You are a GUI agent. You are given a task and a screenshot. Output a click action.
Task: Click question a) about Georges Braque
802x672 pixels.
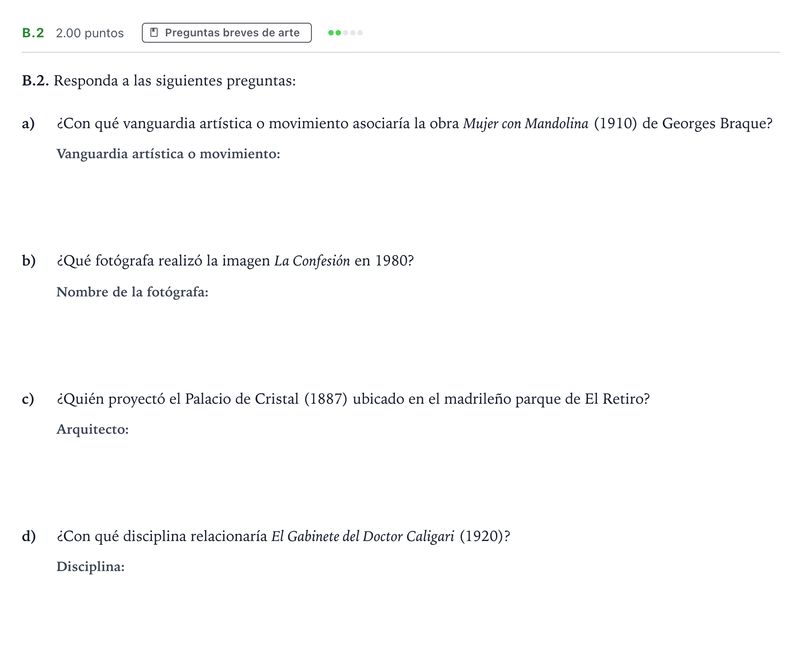click(414, 123)
